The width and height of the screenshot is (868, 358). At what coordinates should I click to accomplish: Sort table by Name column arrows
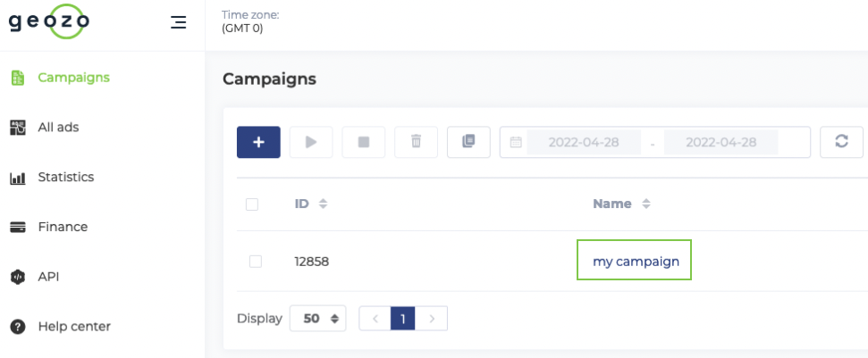645,204
